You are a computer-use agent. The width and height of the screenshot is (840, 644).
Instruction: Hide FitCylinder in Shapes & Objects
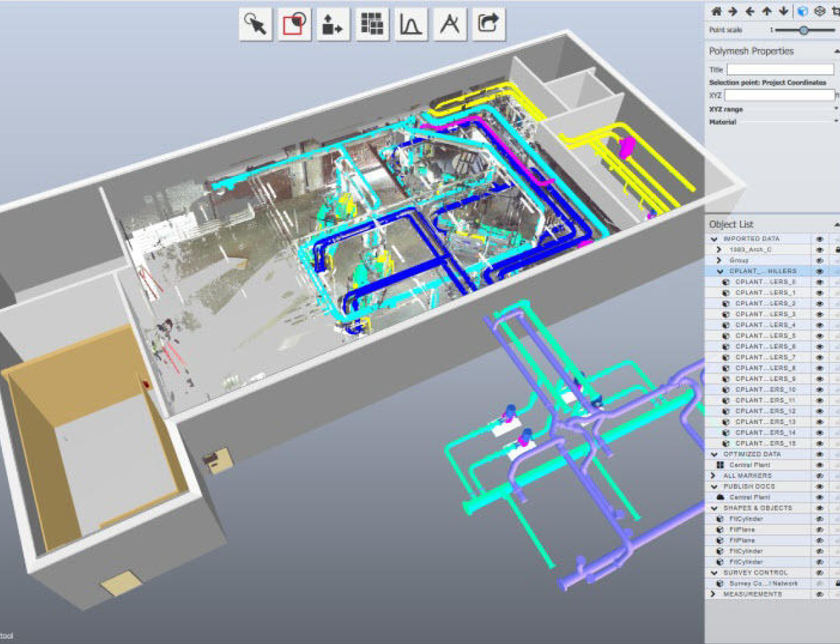(x=819, y=518)
